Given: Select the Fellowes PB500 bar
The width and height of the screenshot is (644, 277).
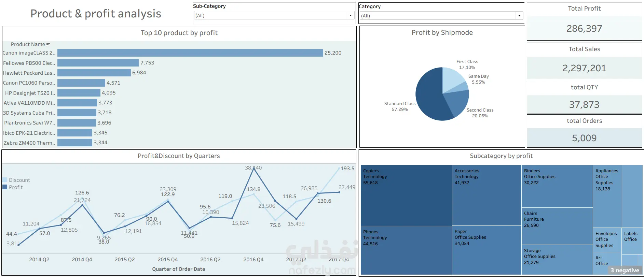Looking at the screenshot, I should 98,63.
